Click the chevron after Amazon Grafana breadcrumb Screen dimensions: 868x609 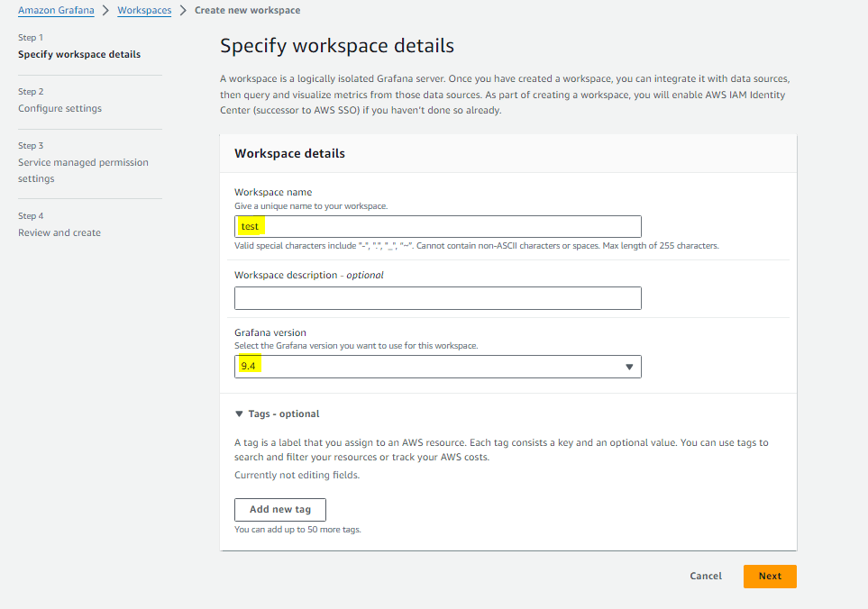pos(105,11)
